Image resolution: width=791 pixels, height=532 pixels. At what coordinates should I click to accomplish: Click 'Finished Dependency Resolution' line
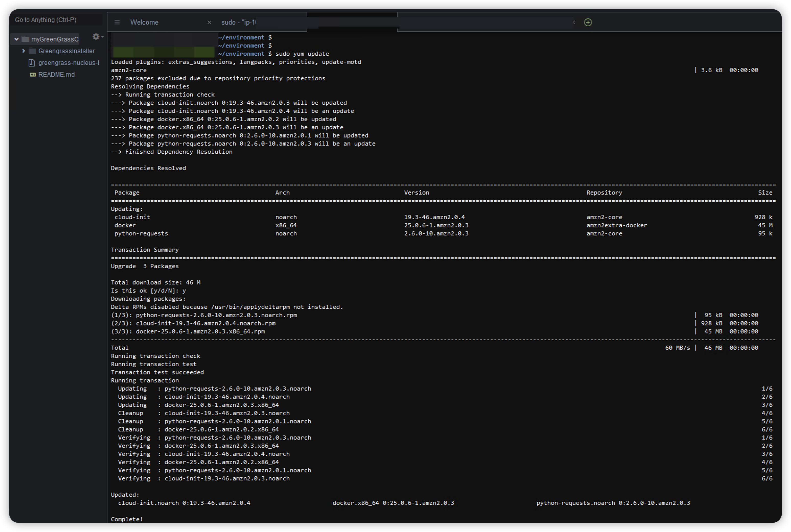coord(179,152)
